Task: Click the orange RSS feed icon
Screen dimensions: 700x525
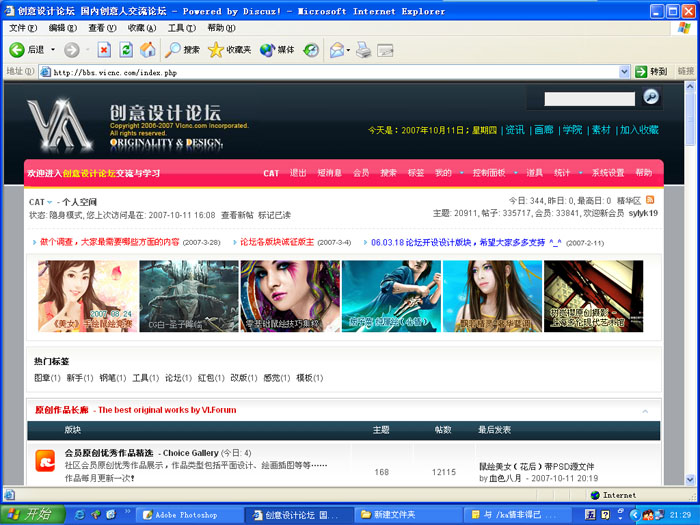Action: pyautogui.click(x=650, y=200)
